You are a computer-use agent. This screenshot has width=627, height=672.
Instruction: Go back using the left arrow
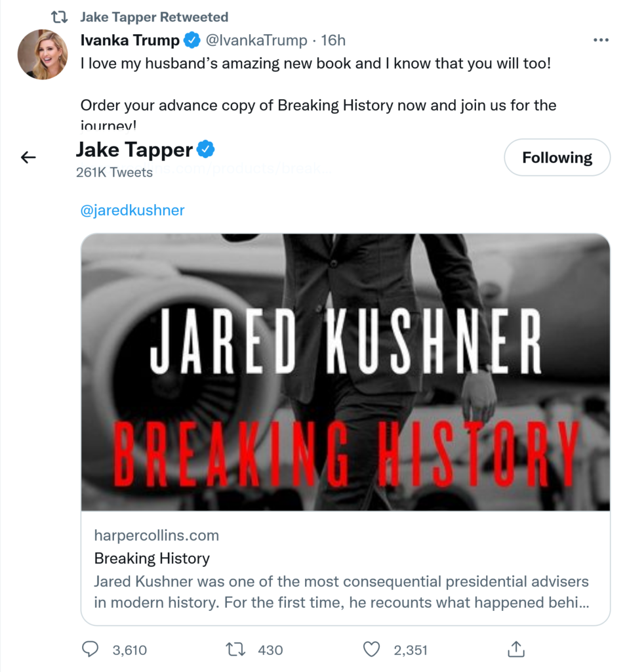pos(28,157)
